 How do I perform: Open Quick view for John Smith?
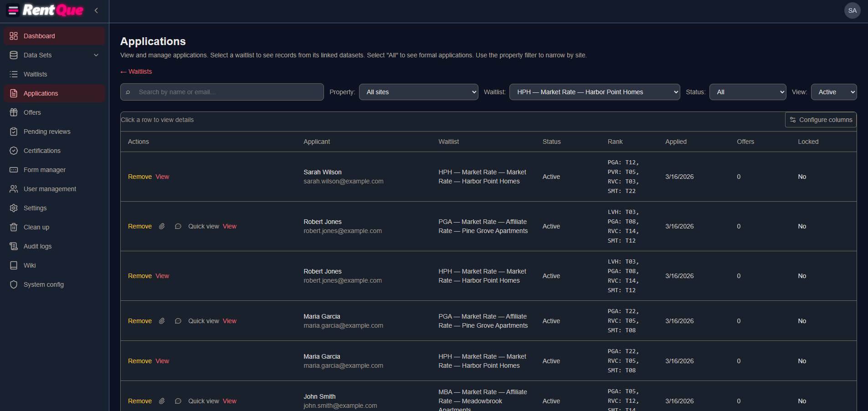[204, 401]
